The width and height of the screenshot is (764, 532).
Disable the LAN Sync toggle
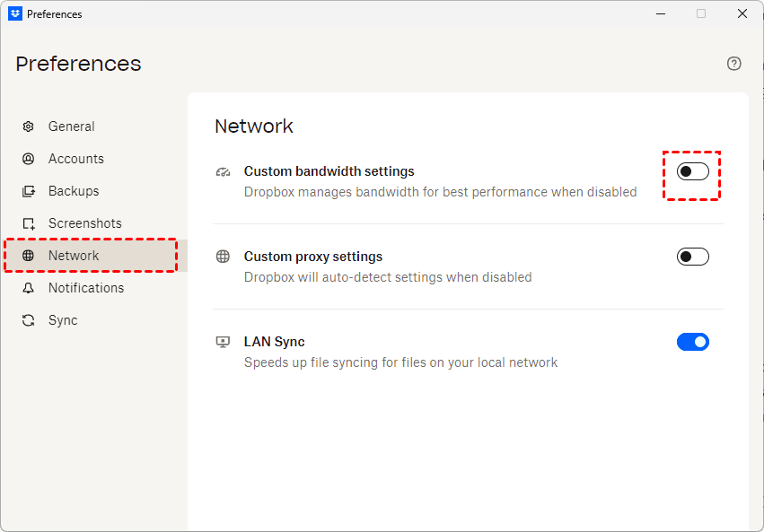692,342
